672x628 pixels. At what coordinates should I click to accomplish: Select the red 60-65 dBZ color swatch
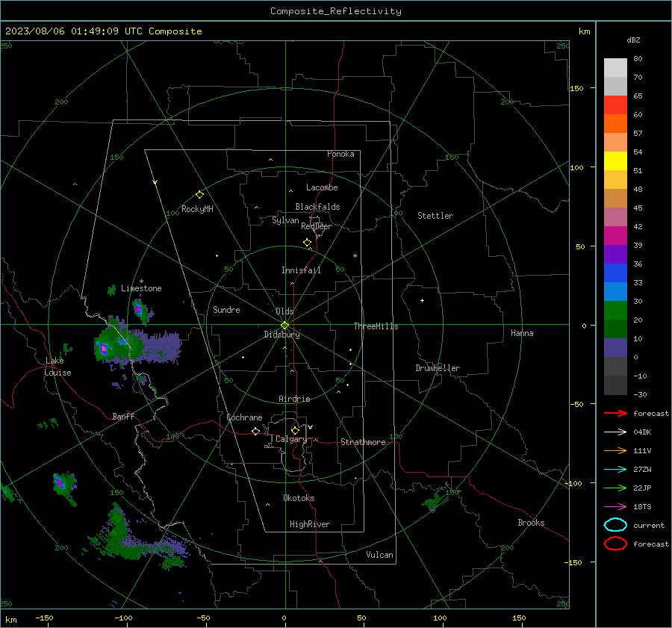coord(615,105)
